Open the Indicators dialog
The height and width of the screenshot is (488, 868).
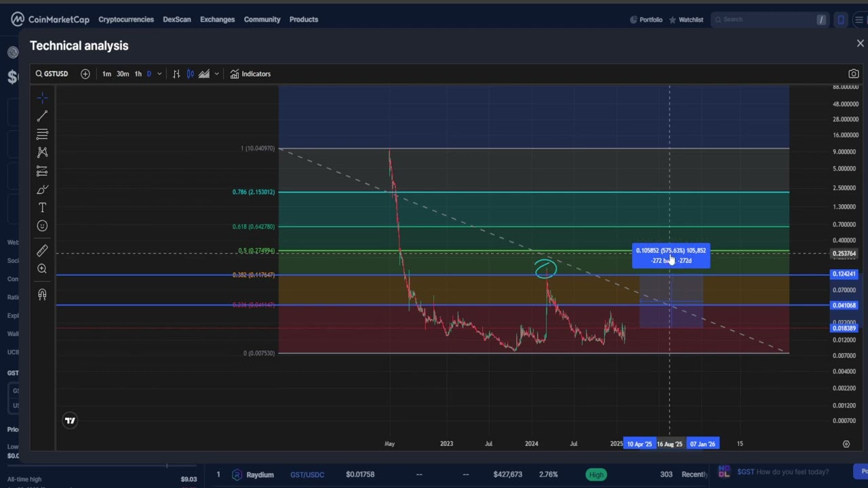pos(250,74)
